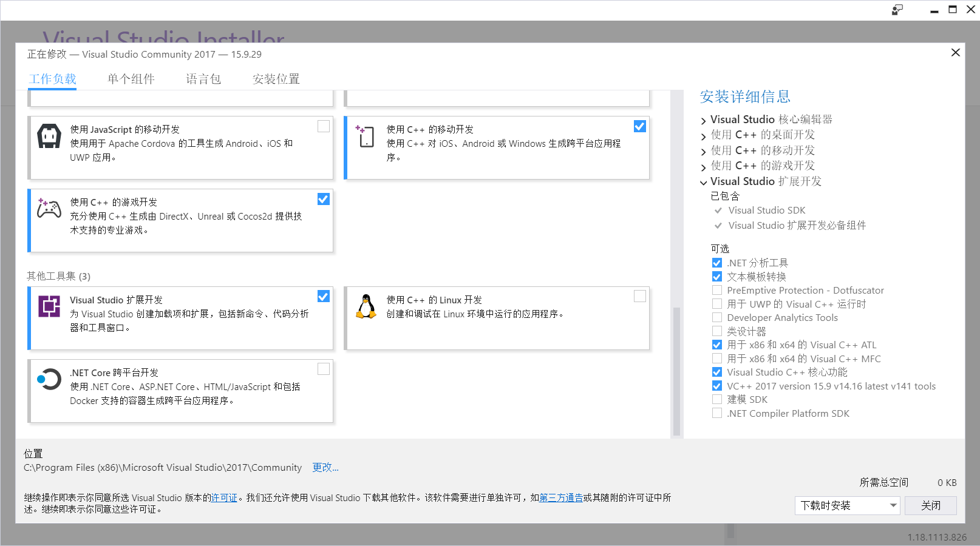
Task: Enable 用于 UWP 的 Visual C++ 运行时
Action: point(717,304)
